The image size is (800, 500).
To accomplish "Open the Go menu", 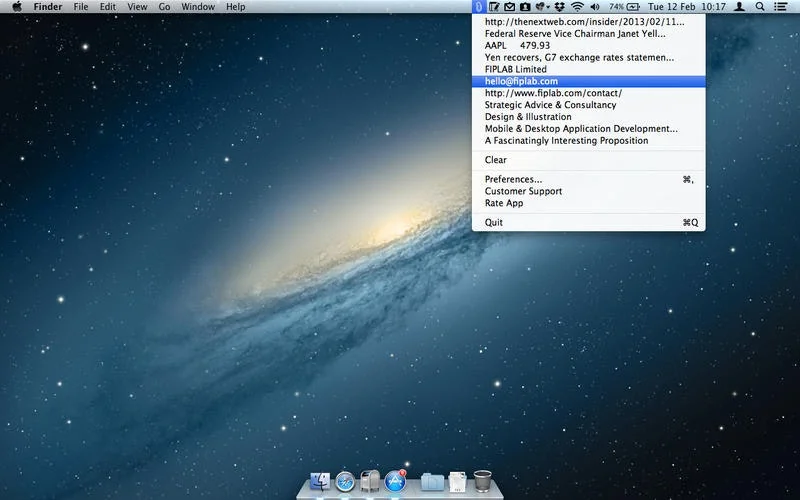I will click(x=164, y=7).
